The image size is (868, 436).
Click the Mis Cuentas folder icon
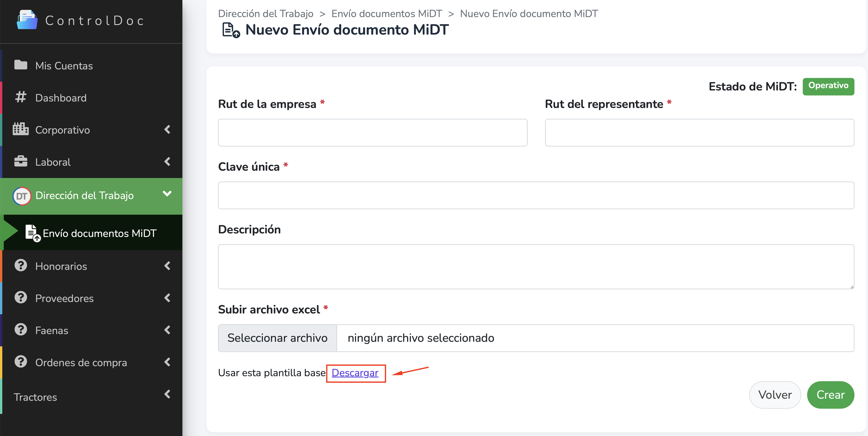point(21,65)
